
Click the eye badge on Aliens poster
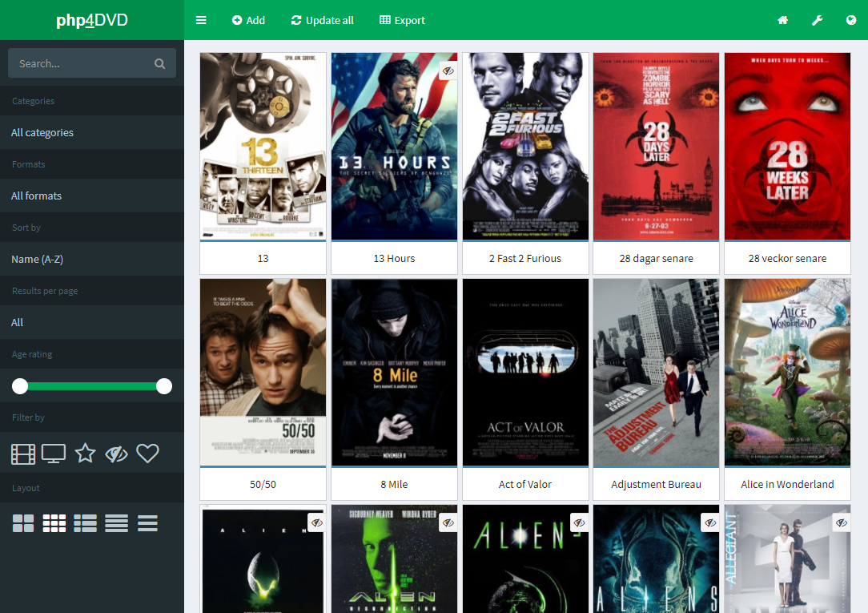click(710, 522)
